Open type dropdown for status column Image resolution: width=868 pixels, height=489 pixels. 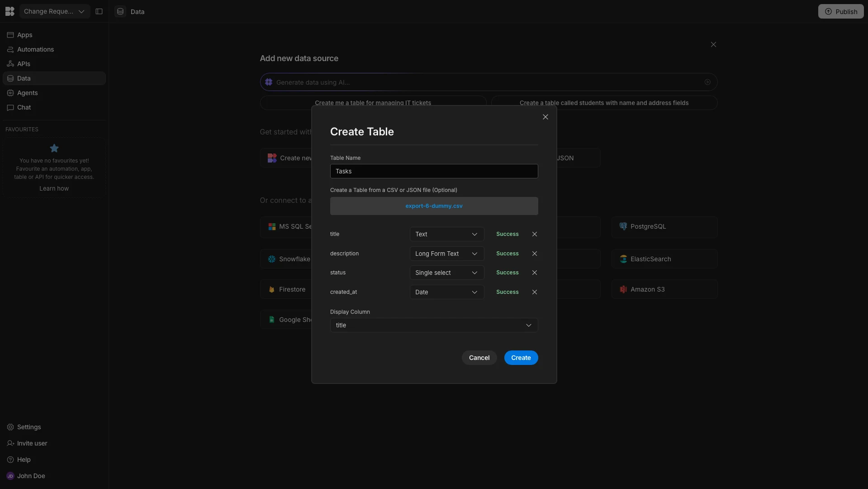pyautogui.click(x=447, y=273)
